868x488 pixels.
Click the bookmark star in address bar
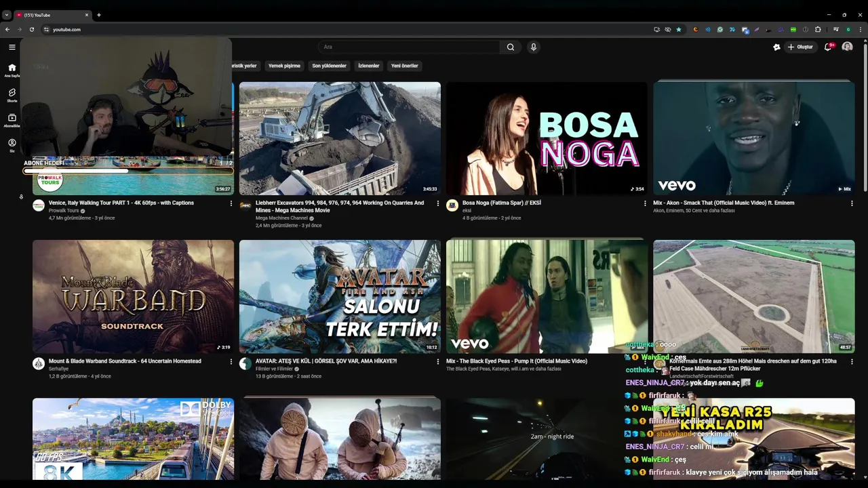pos(679,29)
